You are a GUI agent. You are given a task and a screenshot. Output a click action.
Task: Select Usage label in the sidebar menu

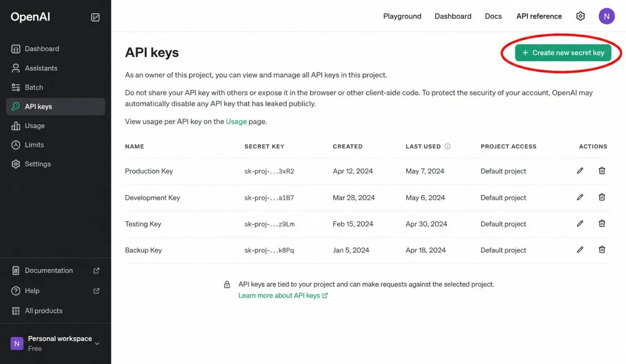[x=35, y=126]
